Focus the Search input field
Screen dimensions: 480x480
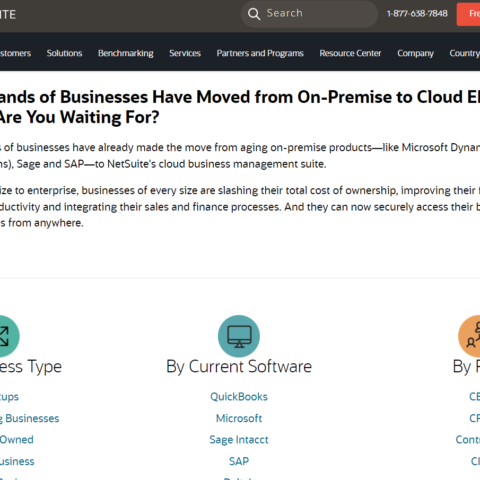[x=309, y=14]
